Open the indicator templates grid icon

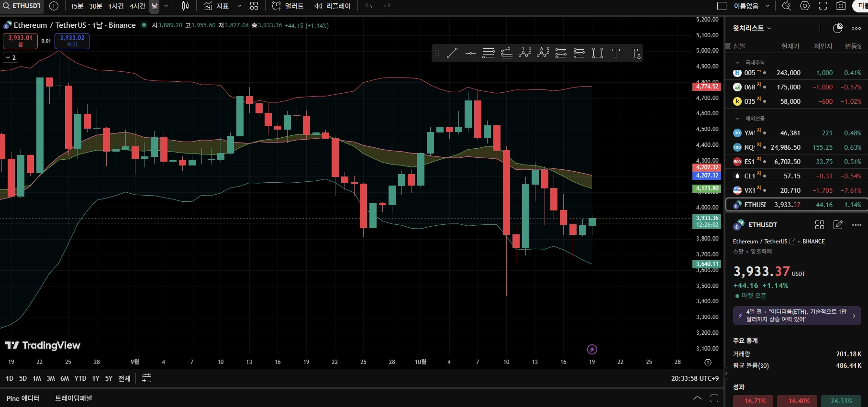click(254, 6)
